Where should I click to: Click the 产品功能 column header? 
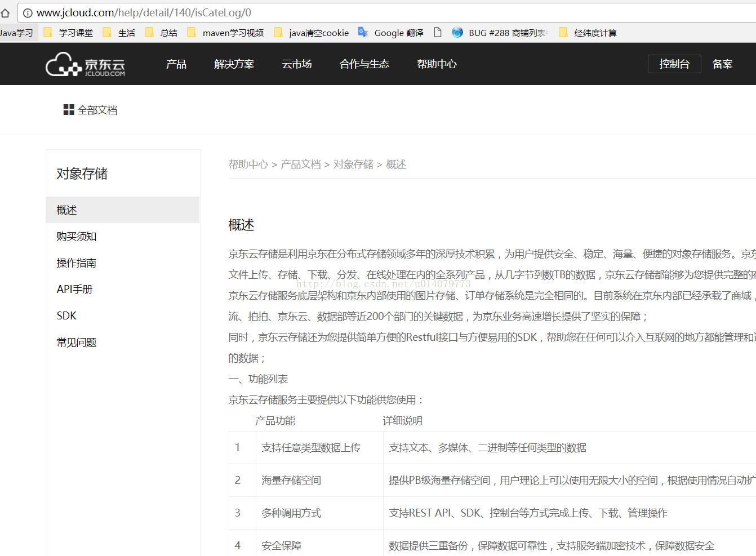(275, 421)
